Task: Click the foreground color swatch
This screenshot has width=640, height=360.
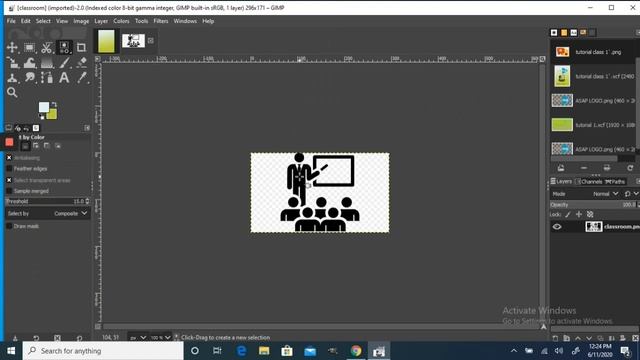Action: [44, 108]
